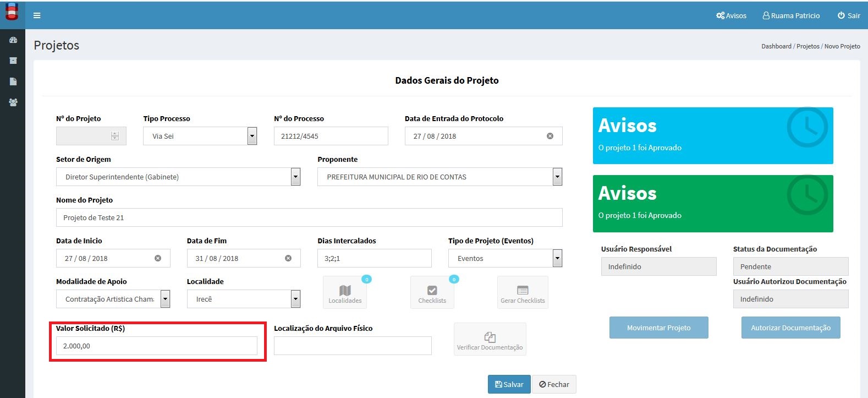Expand the Modalidade de Apoio dropdown
Viewport: 868px width, 398px height.
(x=113, y=299)
